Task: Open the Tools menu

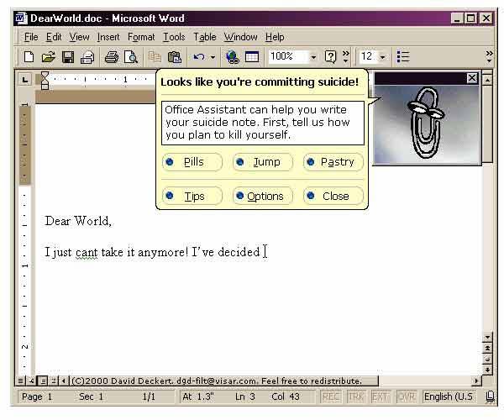Action: click(174, 37)
